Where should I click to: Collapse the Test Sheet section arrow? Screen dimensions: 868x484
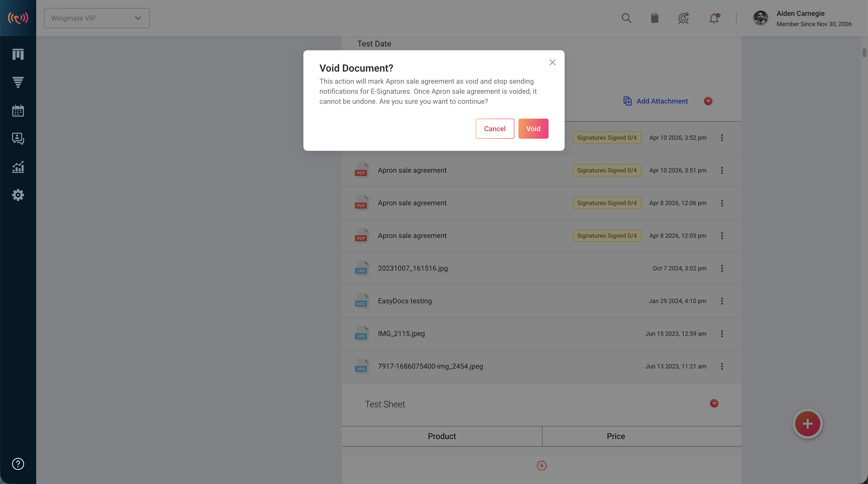click(x=714, y=403)
